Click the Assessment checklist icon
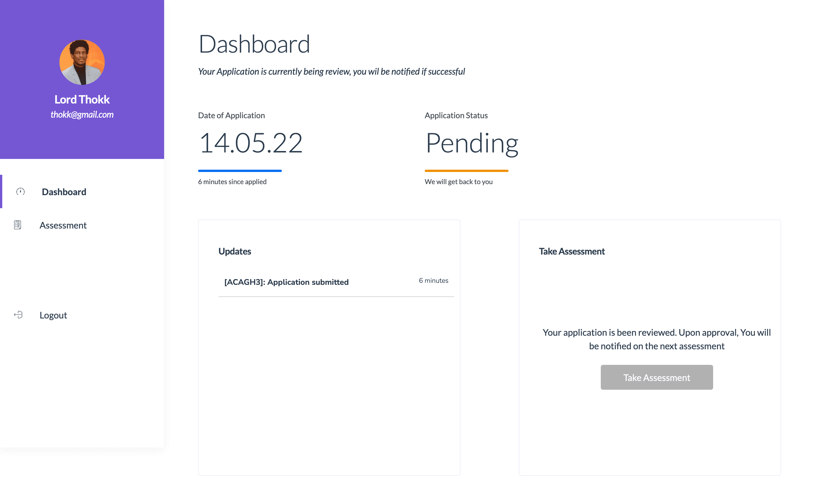This screenshot has width=815, height=504. click(18, 225)
